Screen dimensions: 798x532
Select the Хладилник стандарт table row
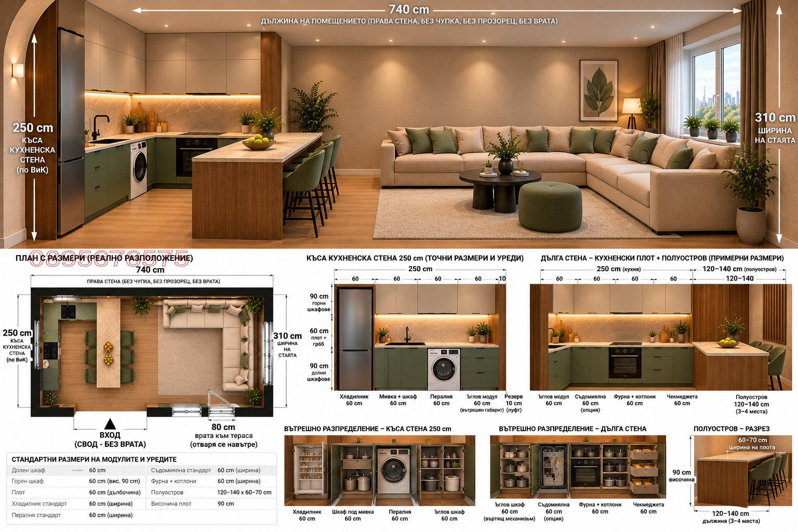(77, 503)
